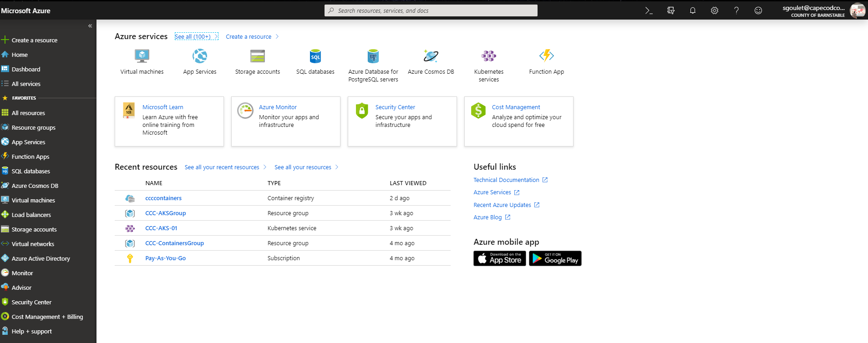
Task: Collapse the left sidebar menu
Action: pyautogui.click(x=90, y=26)
